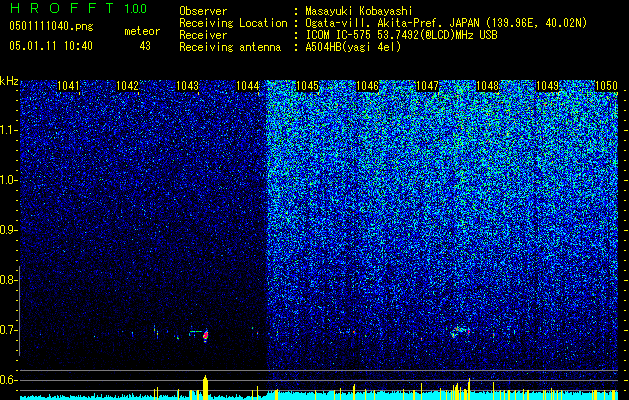This screenshot has height=400, width=629.
Task: Click the kHz axis unit label
Action: (9, 81)
